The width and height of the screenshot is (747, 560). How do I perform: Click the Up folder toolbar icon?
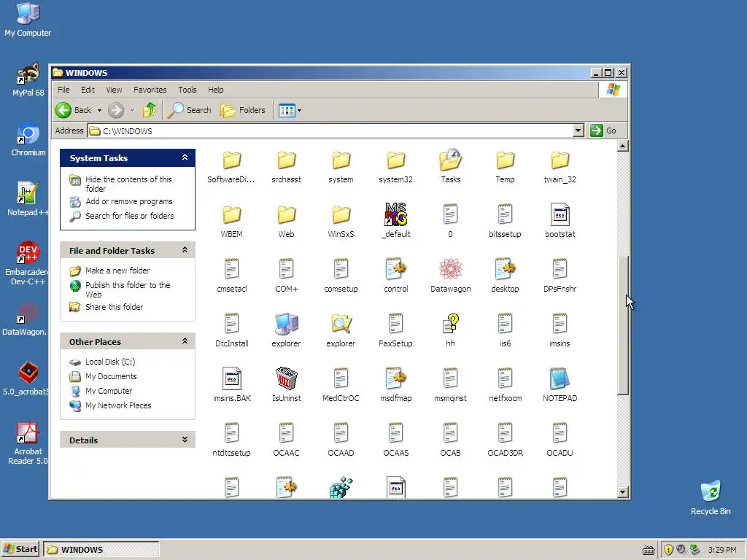pyautogui.click(x=150, y=110)
